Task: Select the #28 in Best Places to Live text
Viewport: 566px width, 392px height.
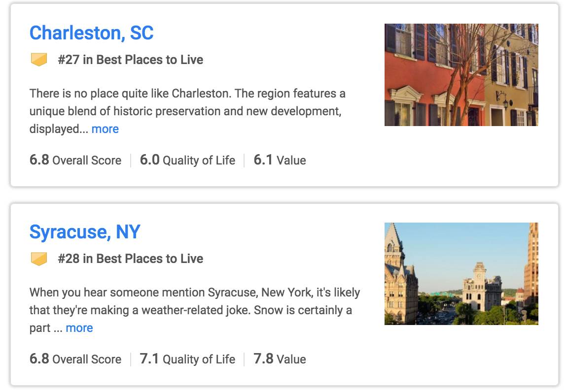Action: 130,259
